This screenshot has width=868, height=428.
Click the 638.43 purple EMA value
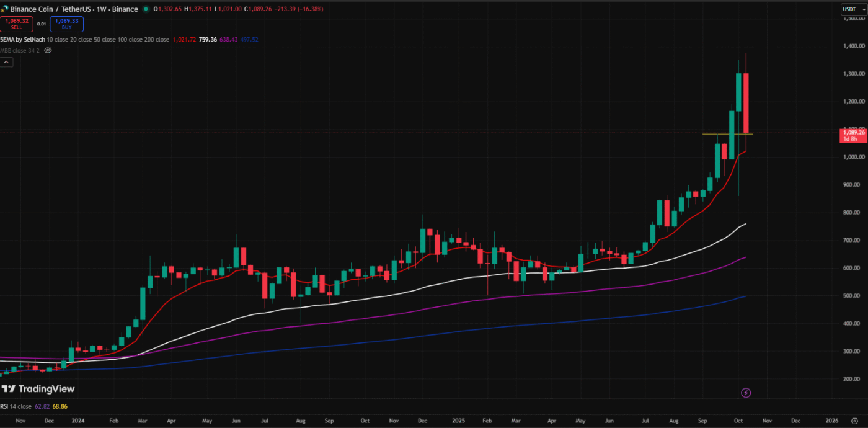229,40
